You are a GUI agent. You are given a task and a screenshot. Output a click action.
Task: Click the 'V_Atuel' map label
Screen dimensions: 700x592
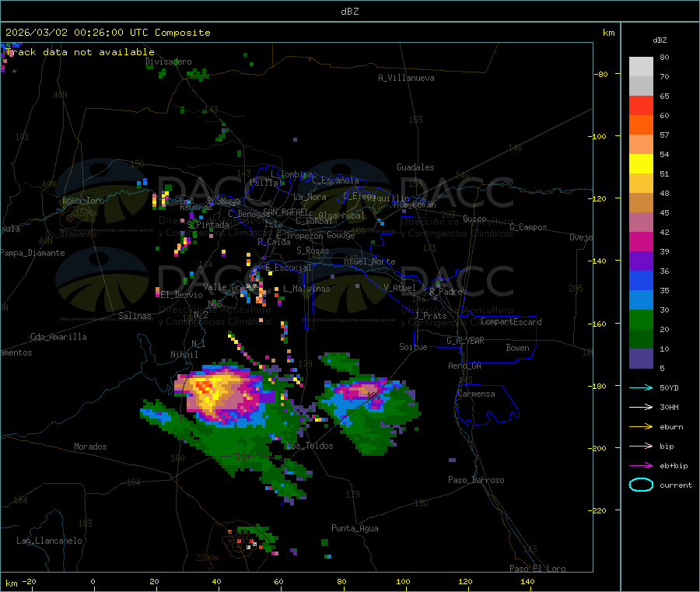click(x=400, y=288)
